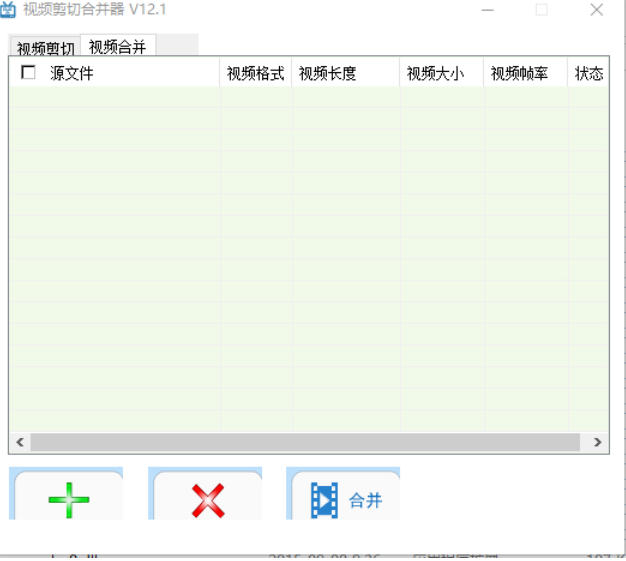The width and height of the screenshot is (626, 561).
Task: Click the 视频长度 column header
Action: [x=346, y=73]
